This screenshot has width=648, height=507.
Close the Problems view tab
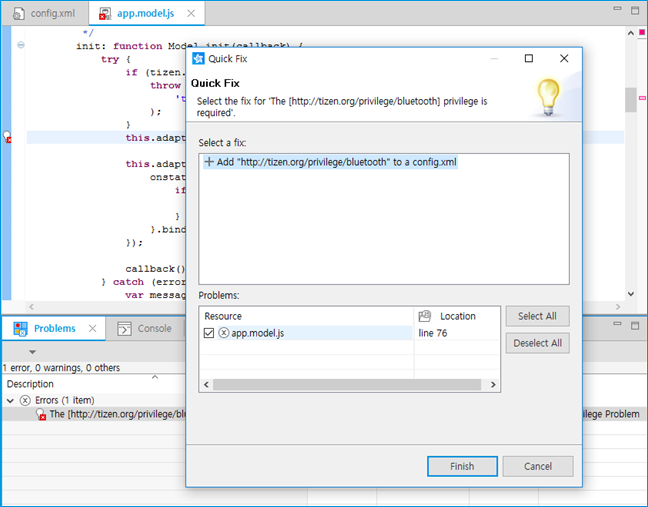coord(92,328)
